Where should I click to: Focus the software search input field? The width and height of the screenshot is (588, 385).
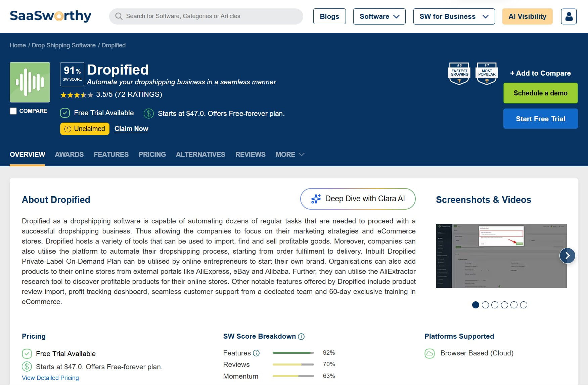(x=206, y=16)
